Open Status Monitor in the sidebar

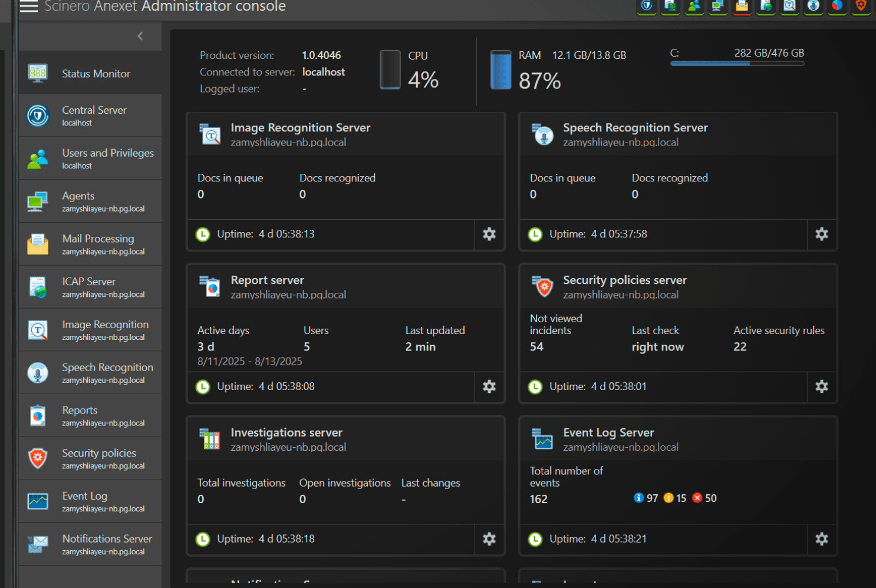click(x=90, y=73)
